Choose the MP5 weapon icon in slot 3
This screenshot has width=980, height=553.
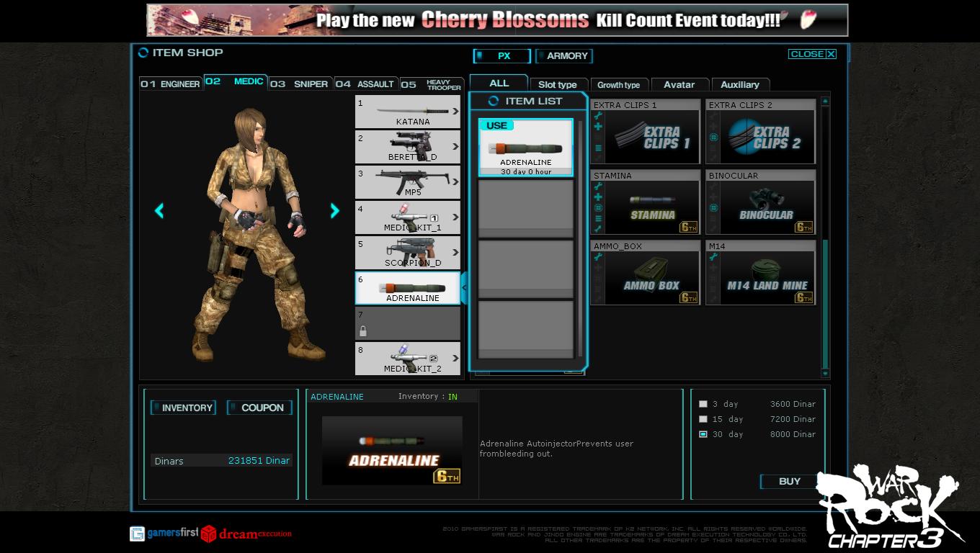pyautogui.click(x=407, y=182)
